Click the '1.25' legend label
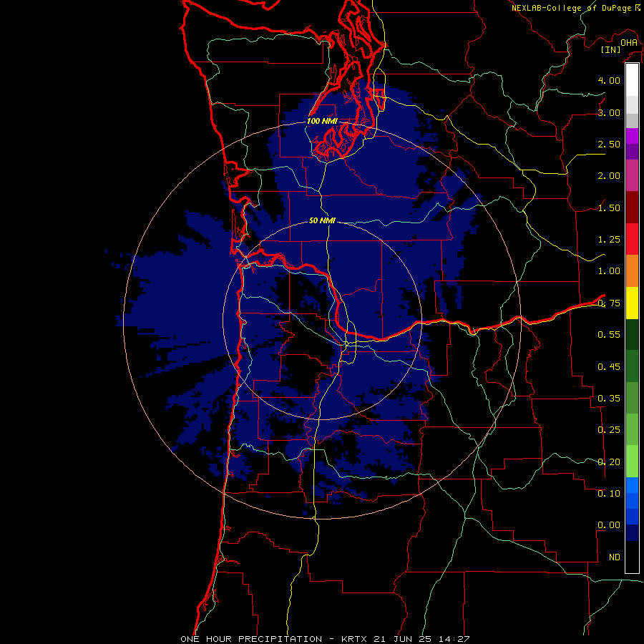644x644 pixels. tap(609, 240)
